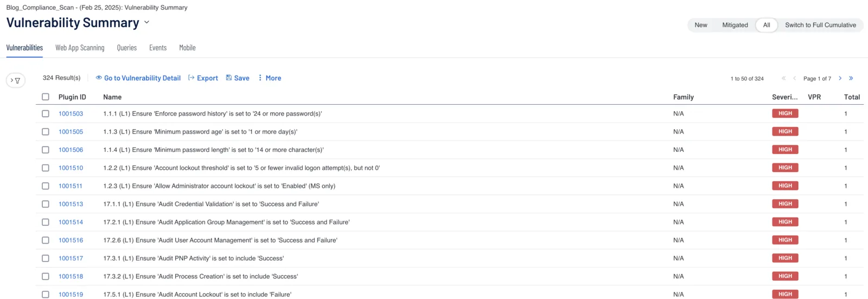Screen dimensions: 868x299
Task: Click 'Minimum password age' vulnerability name
Action: [x=200, y=131]
